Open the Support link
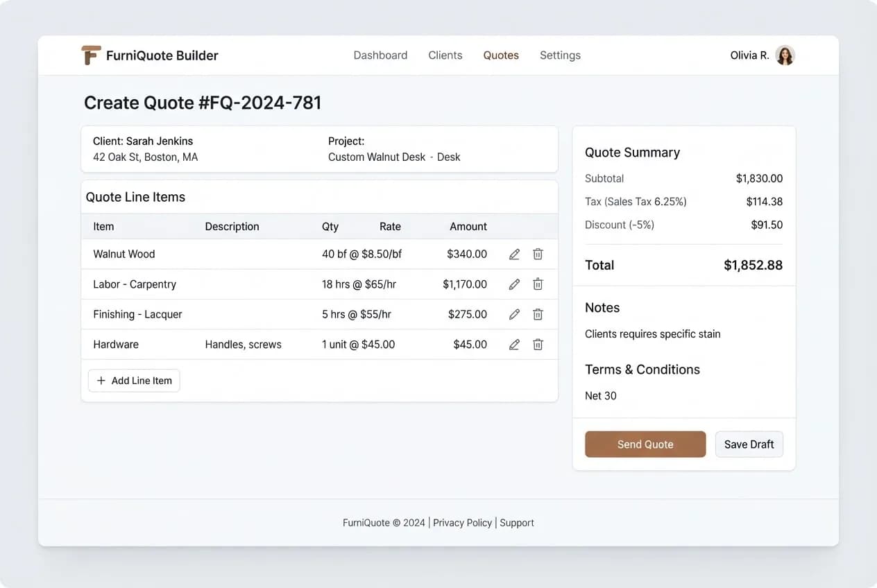 click(517, 523)
